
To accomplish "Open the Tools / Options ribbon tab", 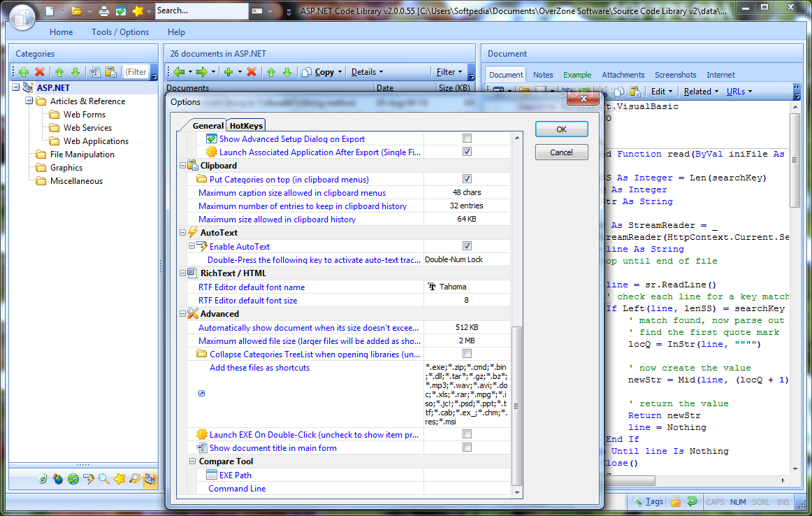I will (x=120, y=32).
